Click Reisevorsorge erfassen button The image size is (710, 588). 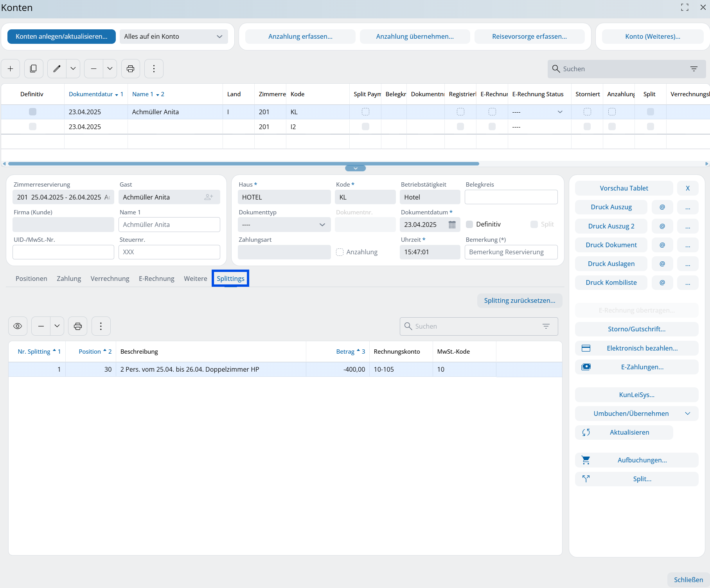click(x=530, y=36)
